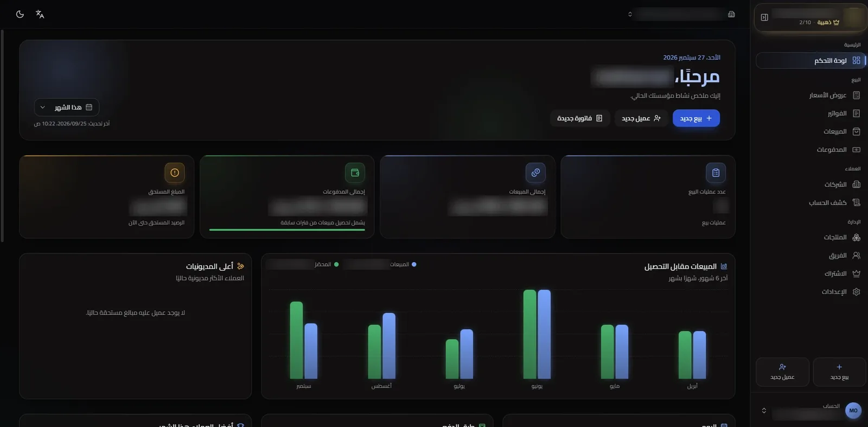Expand the organization switcher chevron in top bar
The image size is (868, 427).
click(x=630, y=14)
